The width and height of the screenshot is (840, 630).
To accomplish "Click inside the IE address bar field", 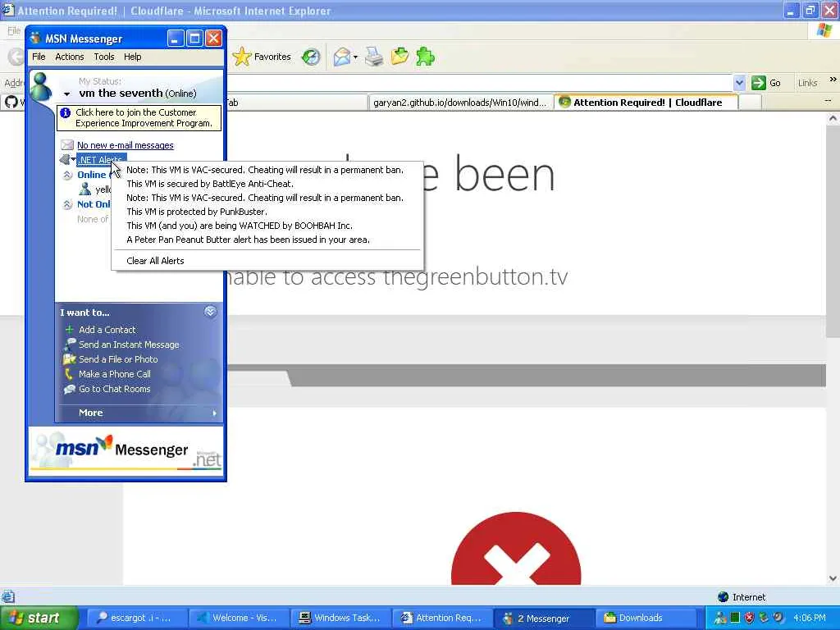I will [478, 83].
